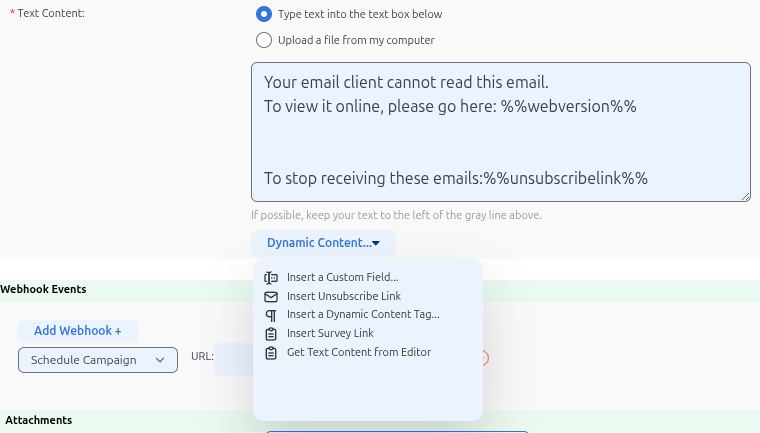Click the hint about keeping text left of the gray line

click(396, 215)
